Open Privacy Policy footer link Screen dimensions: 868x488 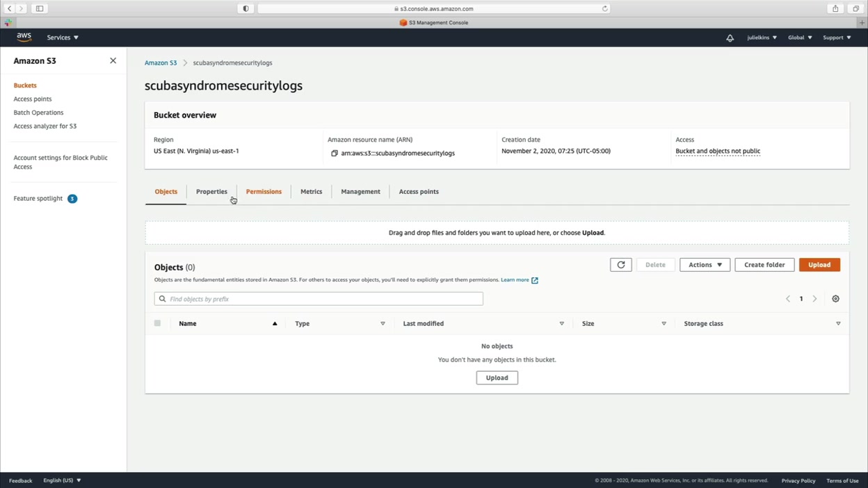pyautogui.click(x=798, y=480)
